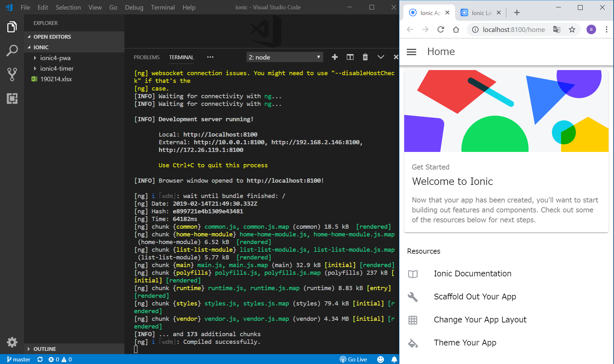Open the Terminal menu

[163, 7]
